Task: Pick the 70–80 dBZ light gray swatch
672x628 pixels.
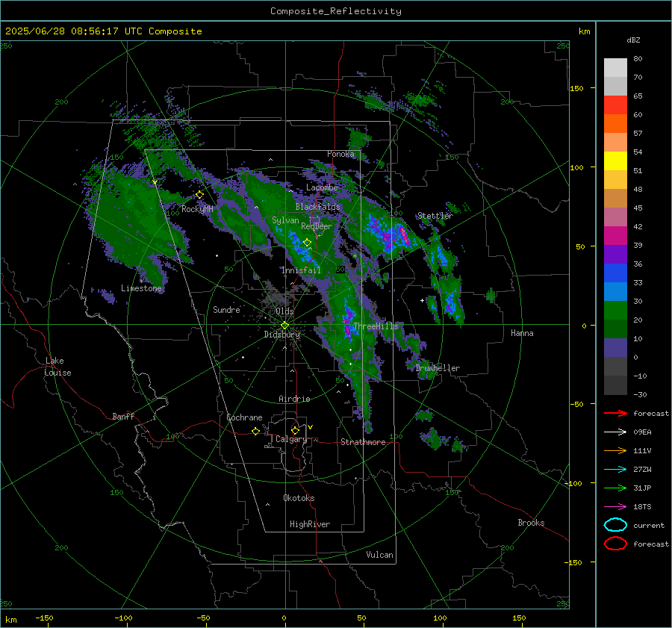Action: tap(615, 68)
